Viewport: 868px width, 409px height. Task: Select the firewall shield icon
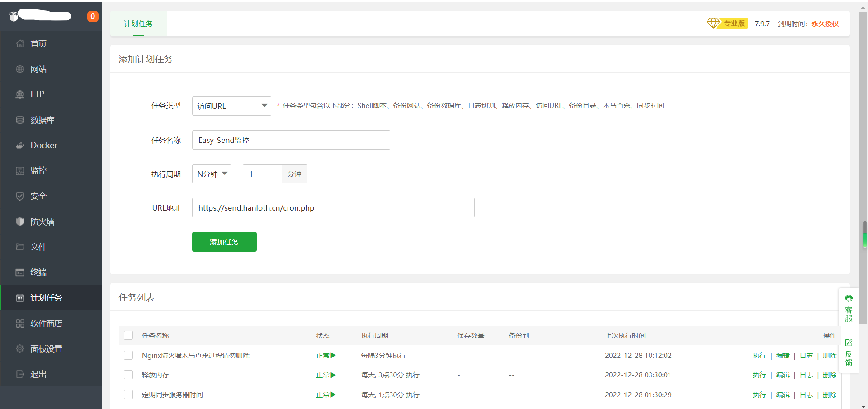click(x=20, y=221)
